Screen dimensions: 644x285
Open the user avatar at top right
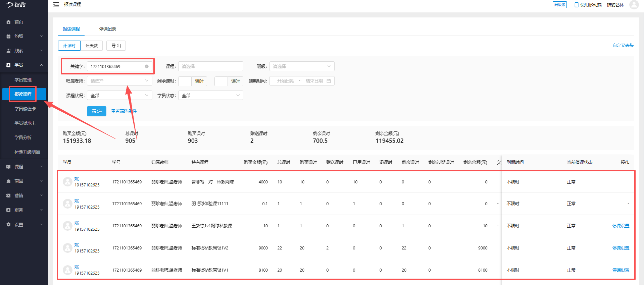[x=634, y=5]
